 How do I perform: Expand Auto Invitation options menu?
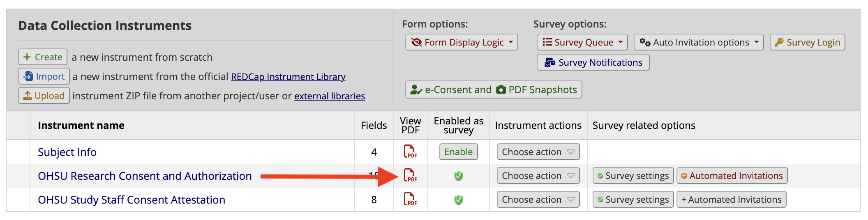click(x=699, y=42)
